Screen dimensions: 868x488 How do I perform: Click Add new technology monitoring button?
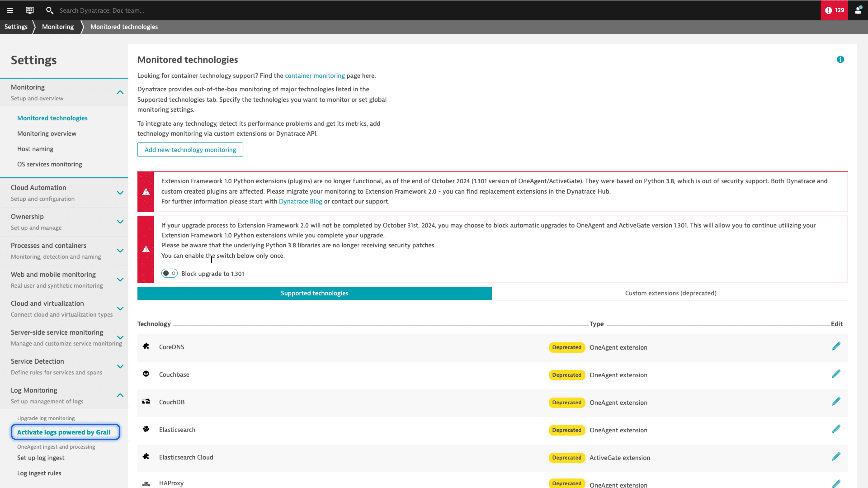(x=190, y=150)
